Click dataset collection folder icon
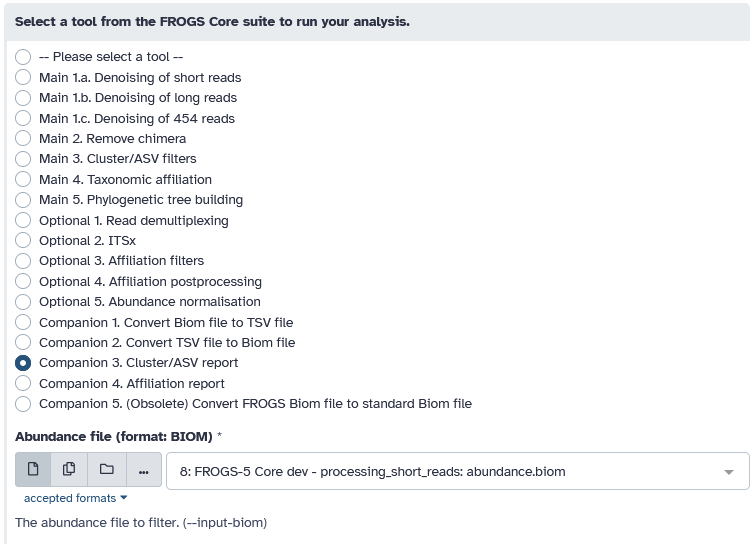The height and width of the screenshot is (550, 756). pos(106,470)
